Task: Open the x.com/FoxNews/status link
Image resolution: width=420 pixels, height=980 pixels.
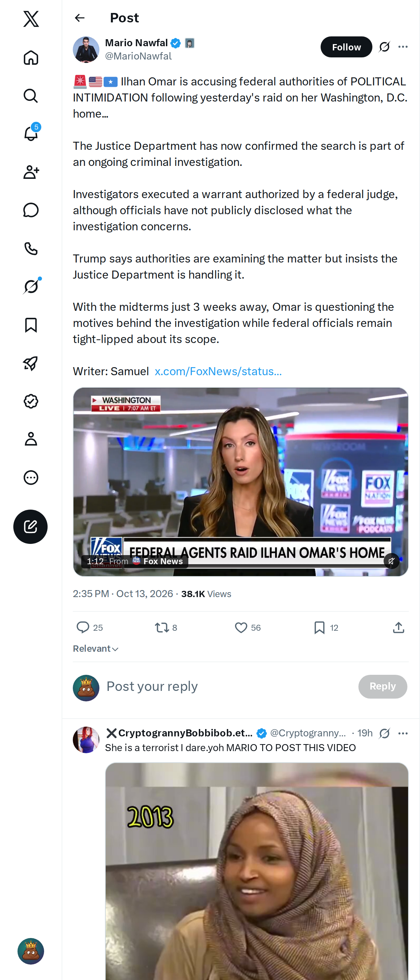Action: pos(218,371)
